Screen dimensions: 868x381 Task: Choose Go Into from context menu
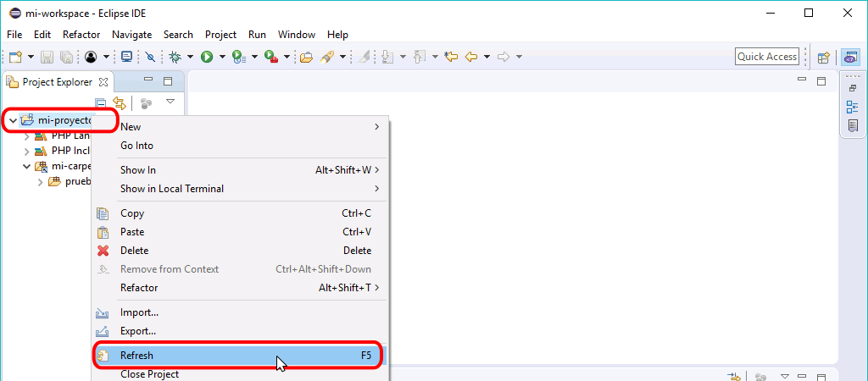tap(240, 146)
